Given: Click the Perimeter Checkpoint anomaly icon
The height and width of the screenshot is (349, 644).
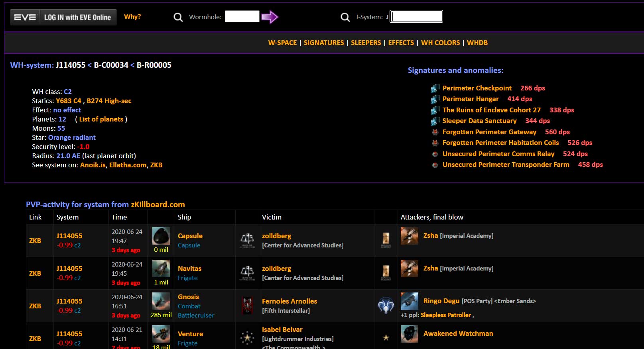Looking at the screenshot, I should point(435,88).
